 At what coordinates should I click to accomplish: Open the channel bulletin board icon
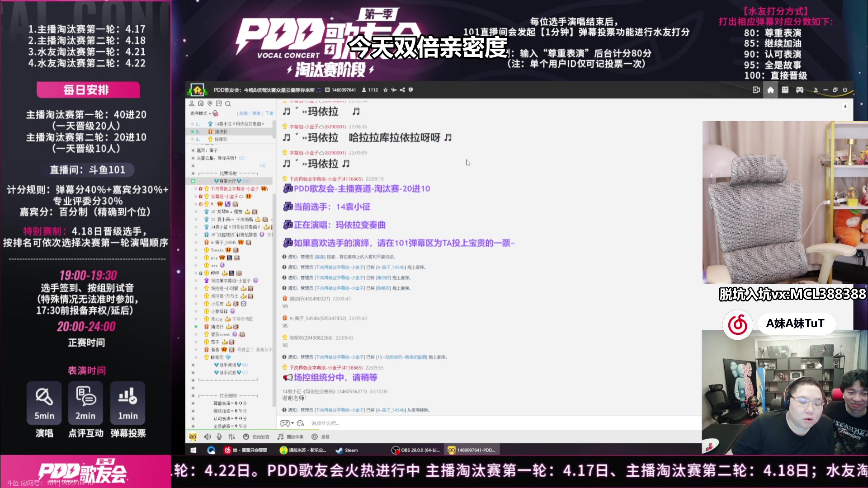219,103
